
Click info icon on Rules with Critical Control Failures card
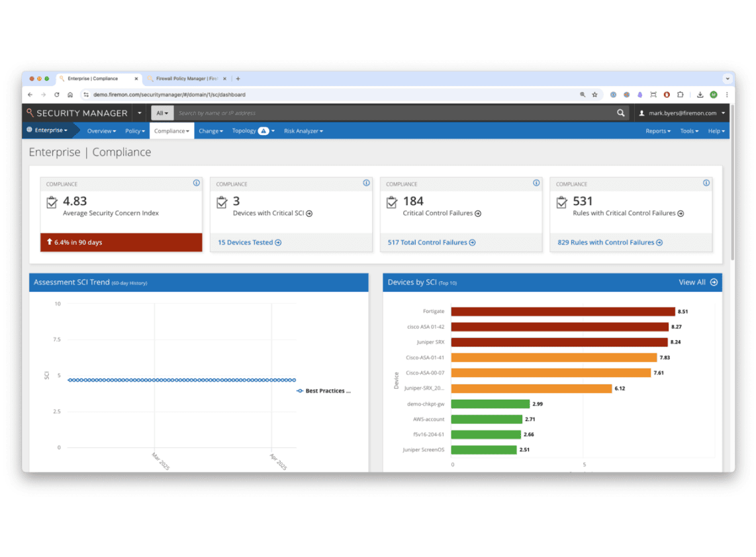[x=706, y=183]
